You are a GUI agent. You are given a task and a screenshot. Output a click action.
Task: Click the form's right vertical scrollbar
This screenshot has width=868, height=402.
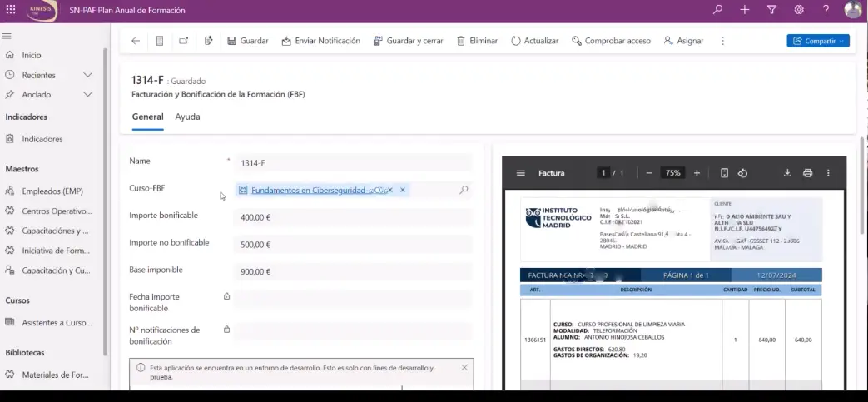864,186
